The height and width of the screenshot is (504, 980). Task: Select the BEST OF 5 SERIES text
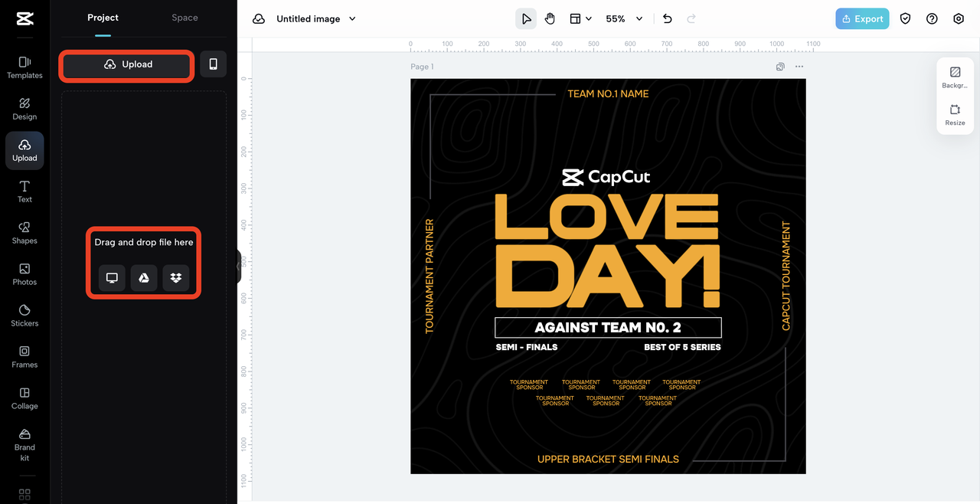[x=682, y=347]
